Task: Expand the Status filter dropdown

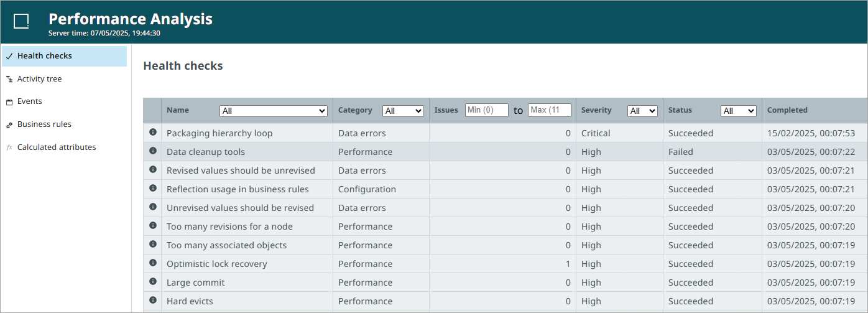Action: pos(739,111)
